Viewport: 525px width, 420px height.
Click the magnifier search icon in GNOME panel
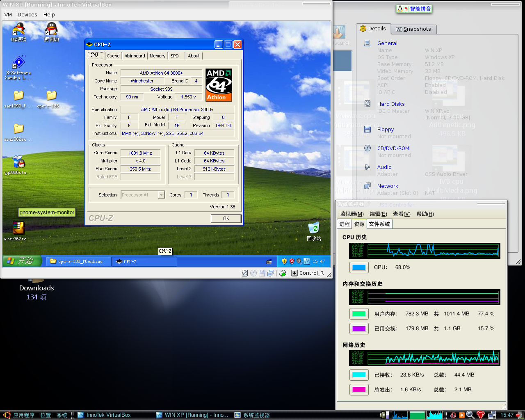[470, 415]
